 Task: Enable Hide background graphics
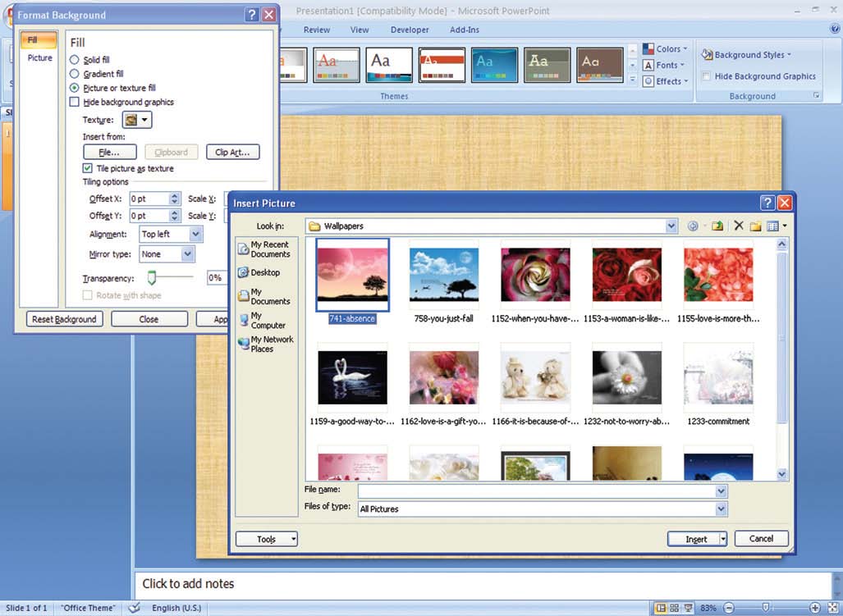pyautogui.click(x=75, y=102)
